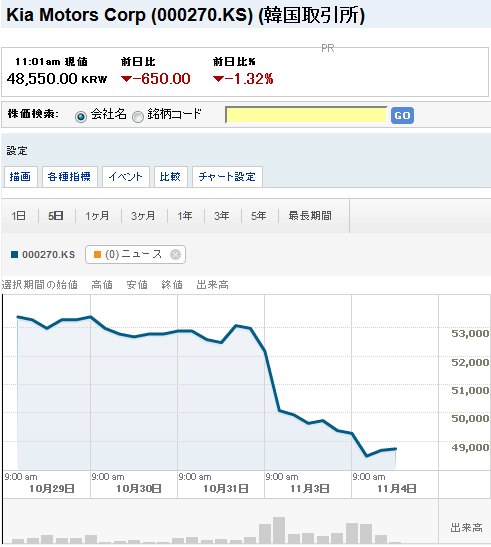Remove the ニュース tag with close icon
The image size is (491, 547).
(175, 255)
